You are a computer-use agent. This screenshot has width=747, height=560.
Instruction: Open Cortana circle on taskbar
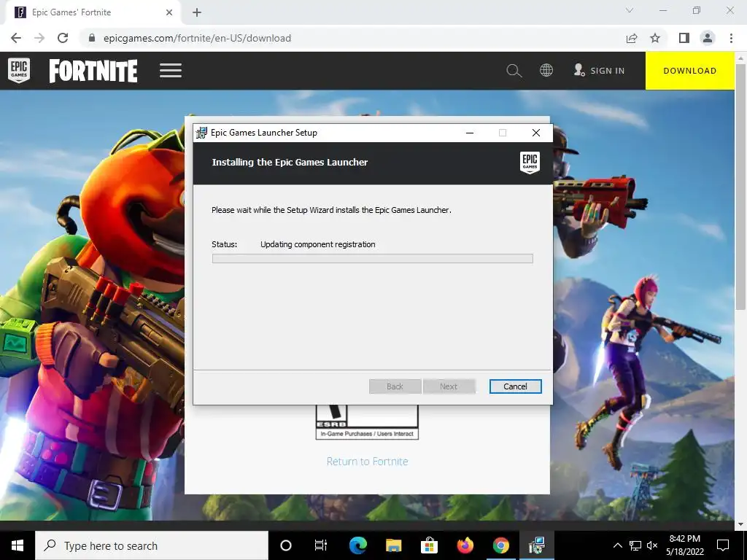pyautogui.click(x=286, y=545)
